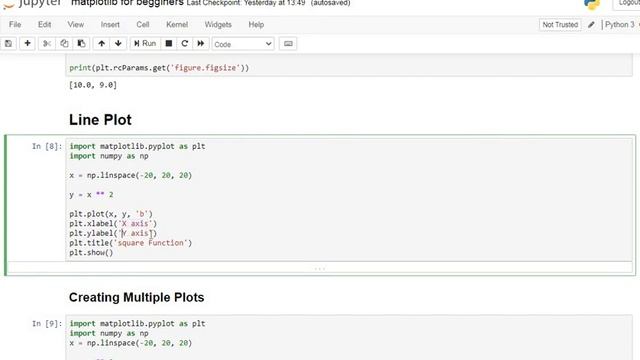Click the In [9] cell prompt
This screenshot has height=360, width=640.
(47, 323)
